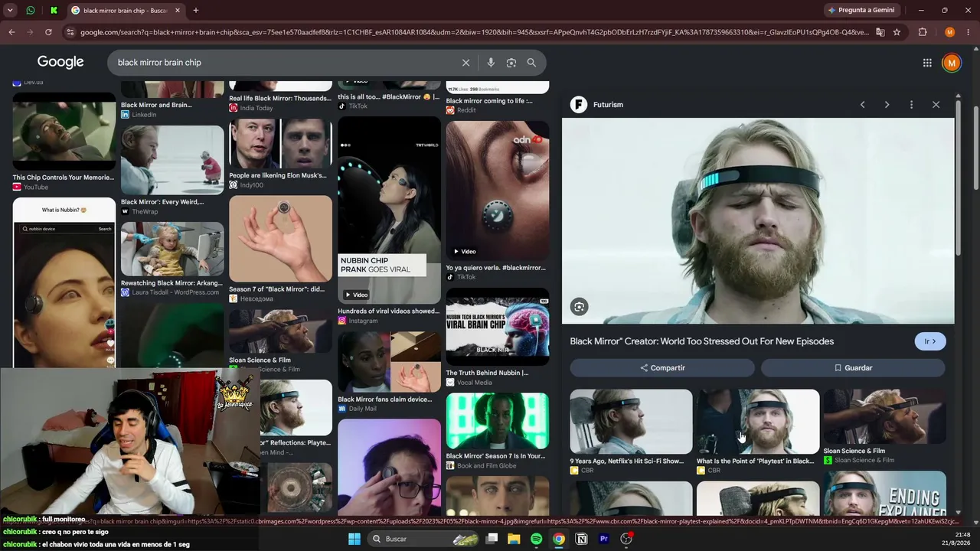The height and width of the screenshot is (551, 980).
Task: Open the 'Season 7 of Black Mirror' hand image
Action: (281, 239)
